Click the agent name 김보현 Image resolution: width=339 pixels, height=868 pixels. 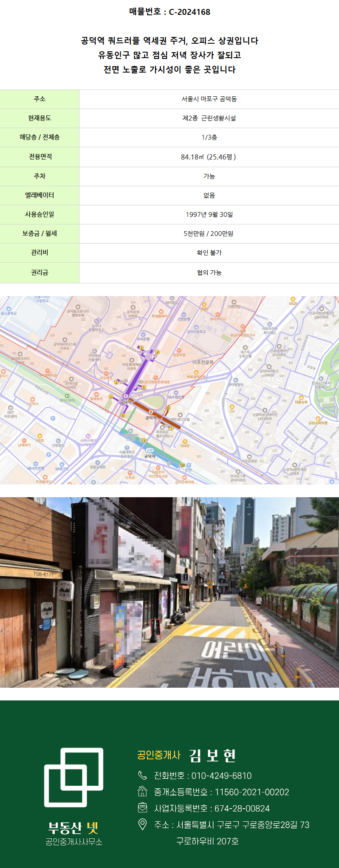[212, 755]
